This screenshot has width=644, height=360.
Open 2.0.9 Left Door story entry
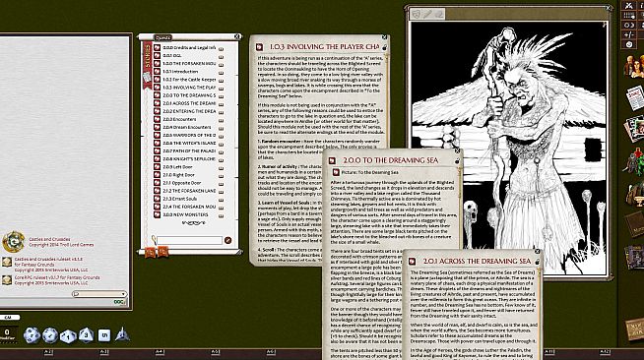click(x=177, y=167)
